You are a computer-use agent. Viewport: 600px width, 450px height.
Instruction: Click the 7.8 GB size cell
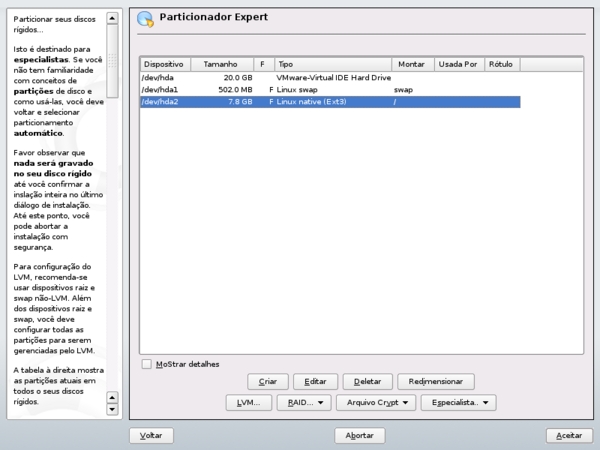[x=240, y=102]
